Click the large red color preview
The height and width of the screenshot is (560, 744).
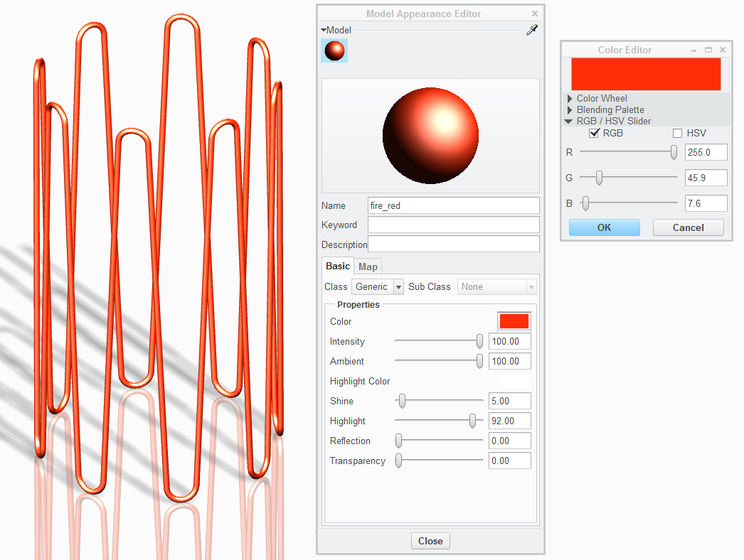[x=646, y=74]
